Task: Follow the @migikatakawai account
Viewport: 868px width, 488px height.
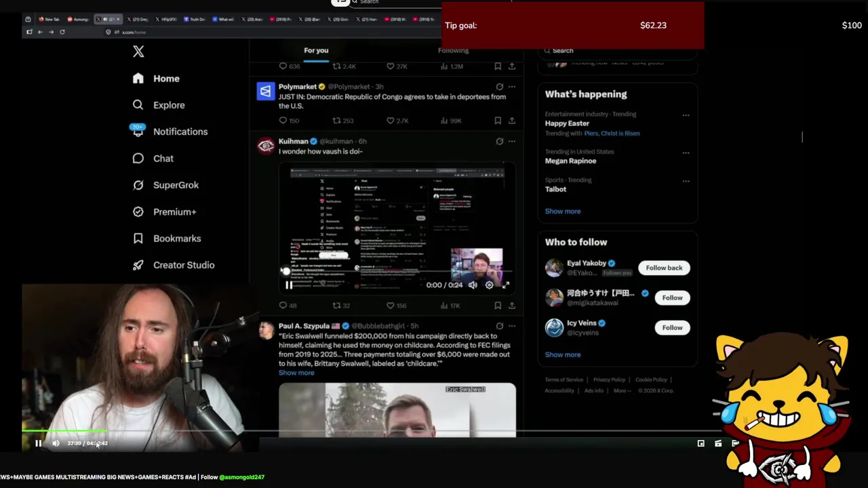Action: tap(672, 298)
